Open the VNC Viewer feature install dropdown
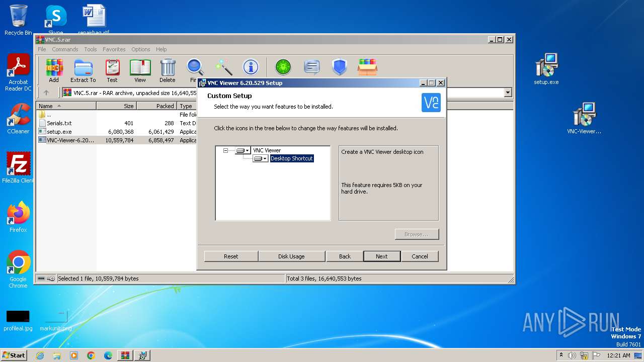The height and width of the screenshot is (362, 644). [x=243, y=150]
